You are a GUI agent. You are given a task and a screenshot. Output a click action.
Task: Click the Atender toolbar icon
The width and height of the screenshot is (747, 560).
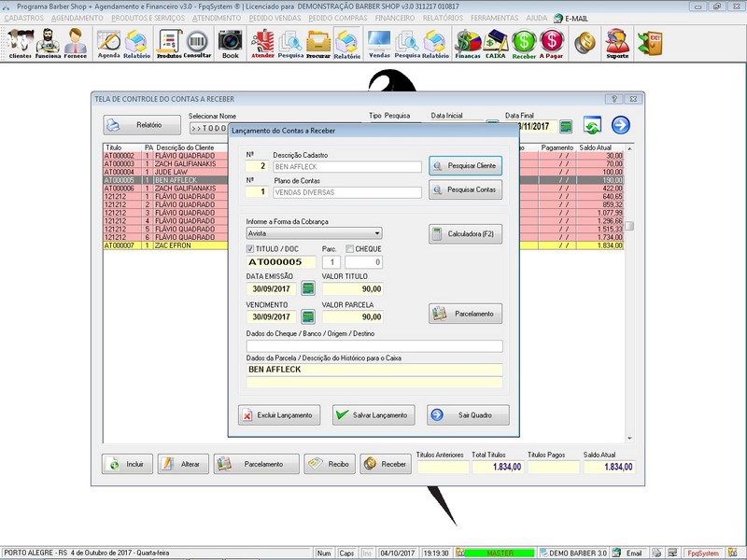click(263, 43)
